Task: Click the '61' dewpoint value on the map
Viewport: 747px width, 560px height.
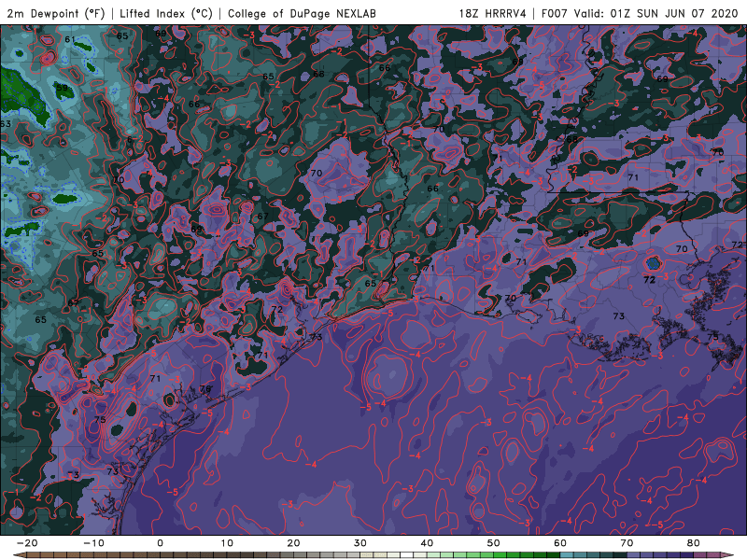Action: (x=70, y=39)
